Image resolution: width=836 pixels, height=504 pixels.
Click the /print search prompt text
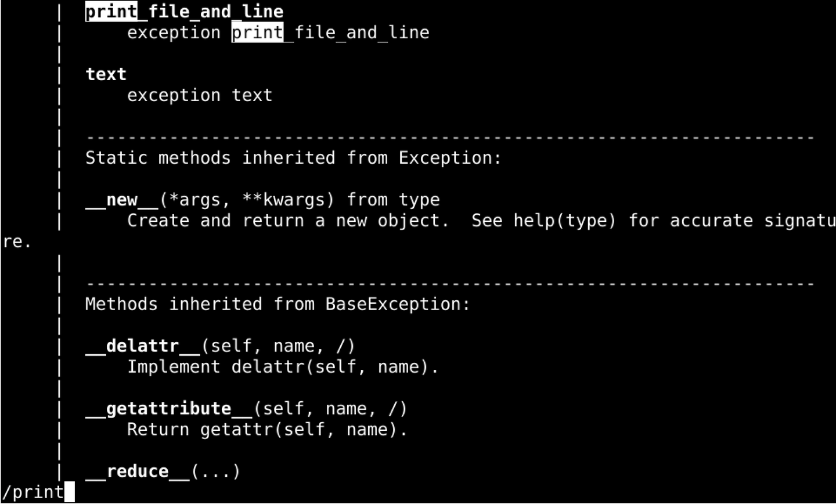pyautogui.click(x=33, y=492)
